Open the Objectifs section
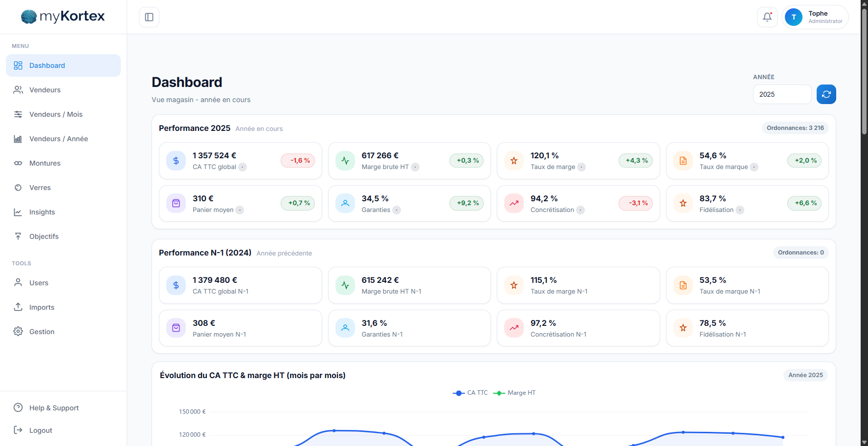Viewport: 868px width, 446px height. [x=44, y=236]
